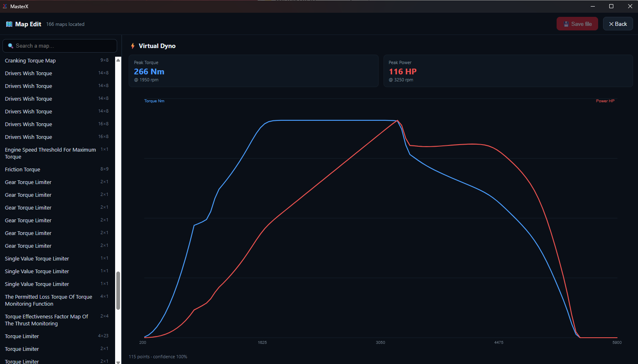Click the 200 rpm axis label
This screenshot has width=638, height=364.
point(143,343)
